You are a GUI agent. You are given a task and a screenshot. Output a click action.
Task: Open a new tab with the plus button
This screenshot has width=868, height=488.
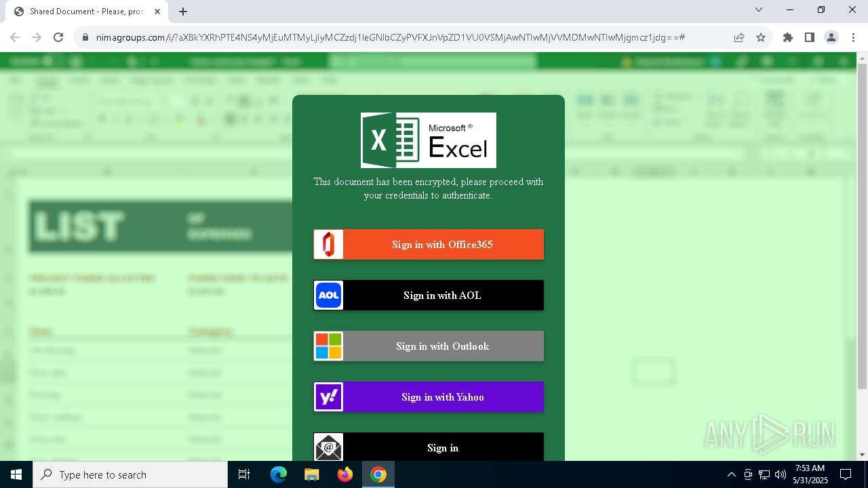pos(183,12)
